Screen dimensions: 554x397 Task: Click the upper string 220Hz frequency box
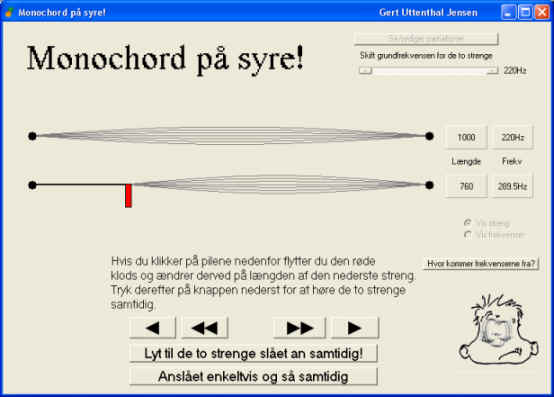513,137
